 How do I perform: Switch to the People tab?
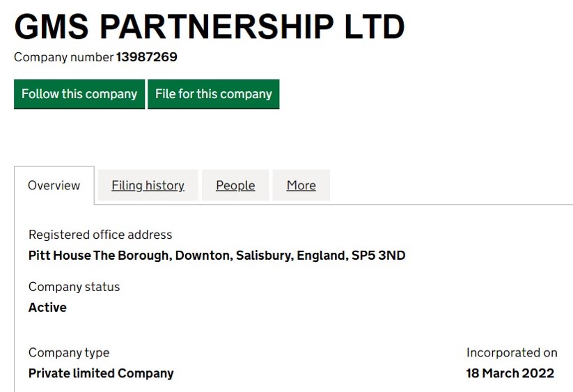pyautogui.click(x=235, y=185)
